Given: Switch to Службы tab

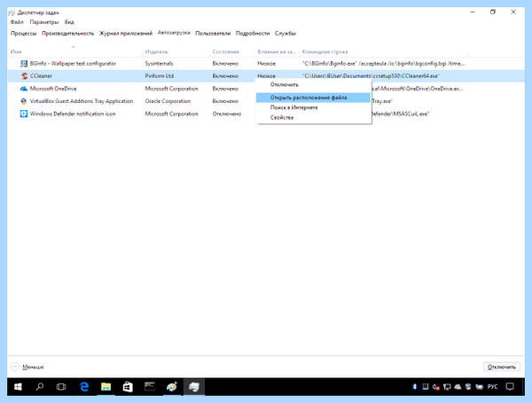Looking at the screenshot, I should [286, 34].
